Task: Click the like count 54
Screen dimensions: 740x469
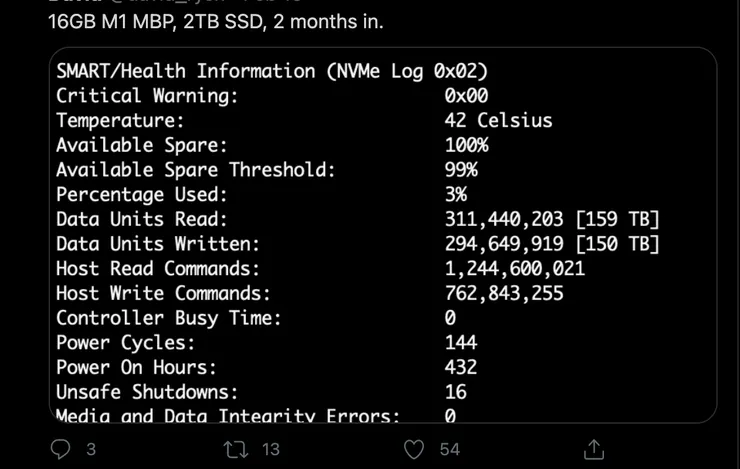Action: pyautogui.click(x=449, y=449)
